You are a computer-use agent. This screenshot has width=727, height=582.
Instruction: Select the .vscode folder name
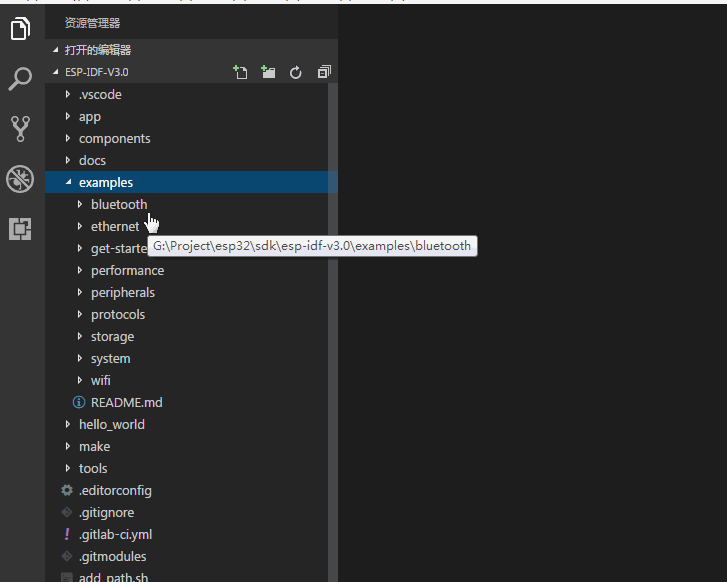click(100, 95)
